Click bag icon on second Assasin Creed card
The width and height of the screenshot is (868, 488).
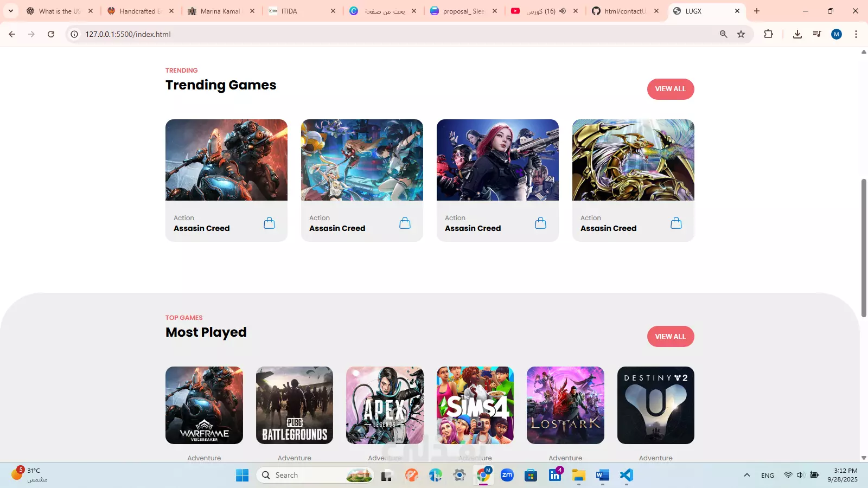pyautogui.click(x=405, y=223)
